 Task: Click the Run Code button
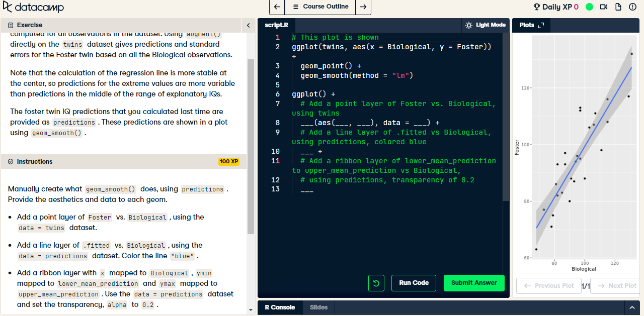click(x=414, y=283)
